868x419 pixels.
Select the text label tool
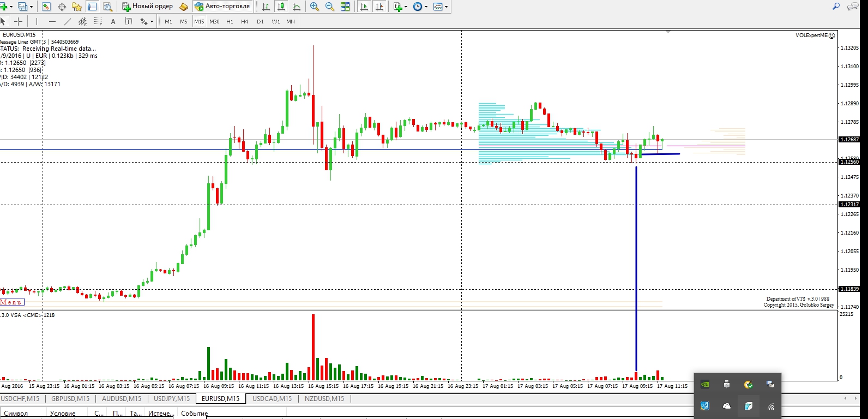tap(128, 21)
